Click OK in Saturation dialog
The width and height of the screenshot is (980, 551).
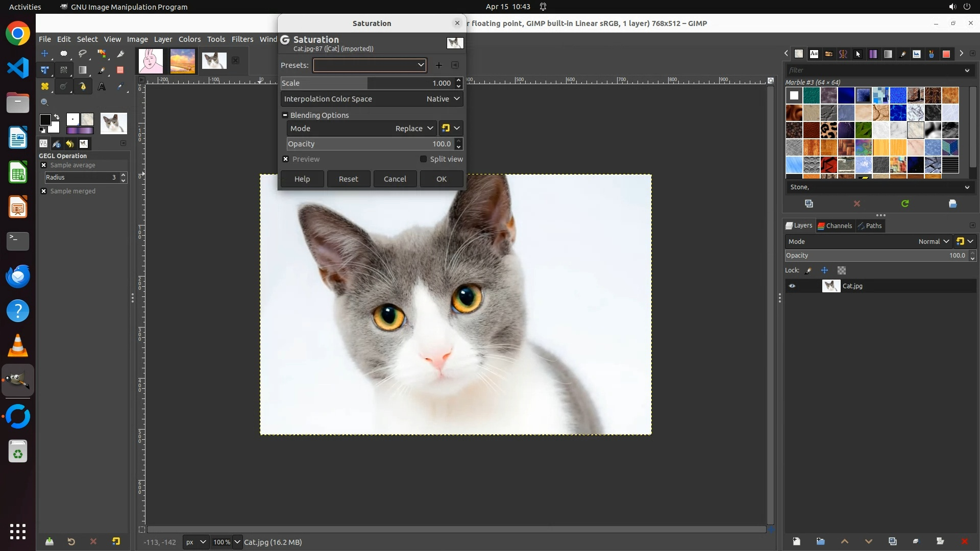point(442,179)
